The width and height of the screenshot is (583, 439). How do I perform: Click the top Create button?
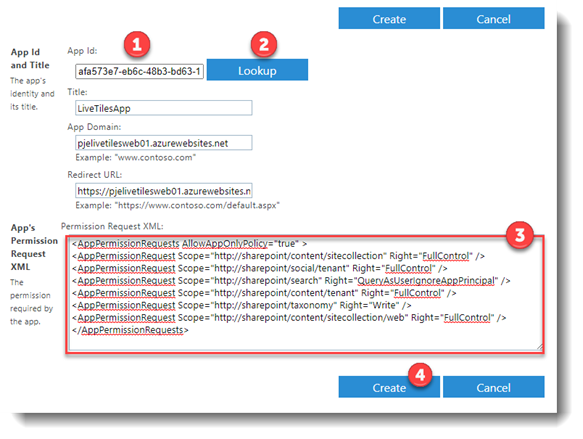[389, 18]
